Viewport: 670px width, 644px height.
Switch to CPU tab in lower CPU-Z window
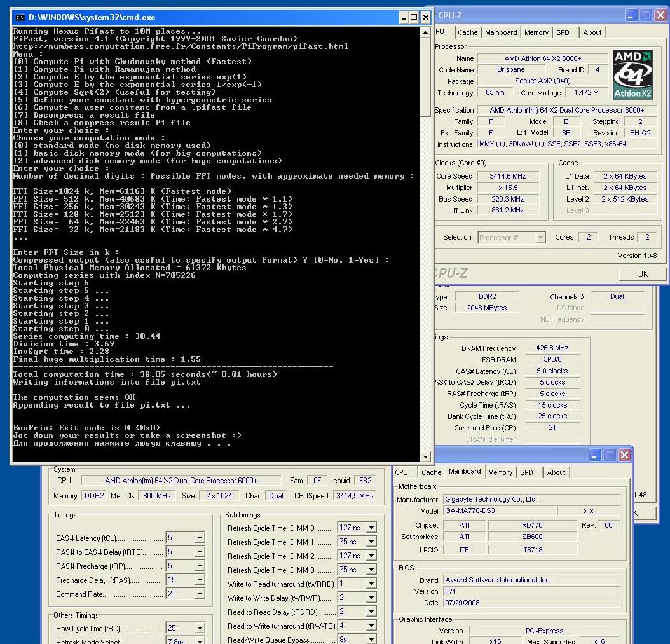(401, 472)
